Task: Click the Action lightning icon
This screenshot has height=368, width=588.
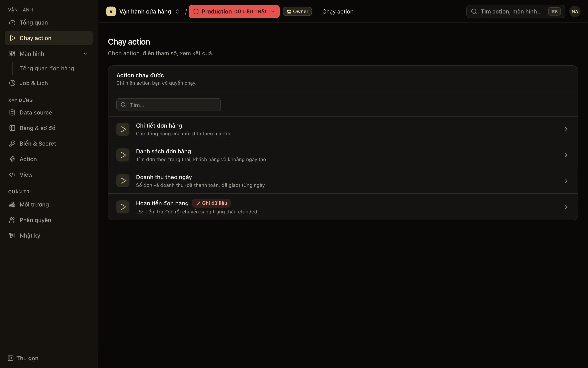Action: click(x=12, y=159)
